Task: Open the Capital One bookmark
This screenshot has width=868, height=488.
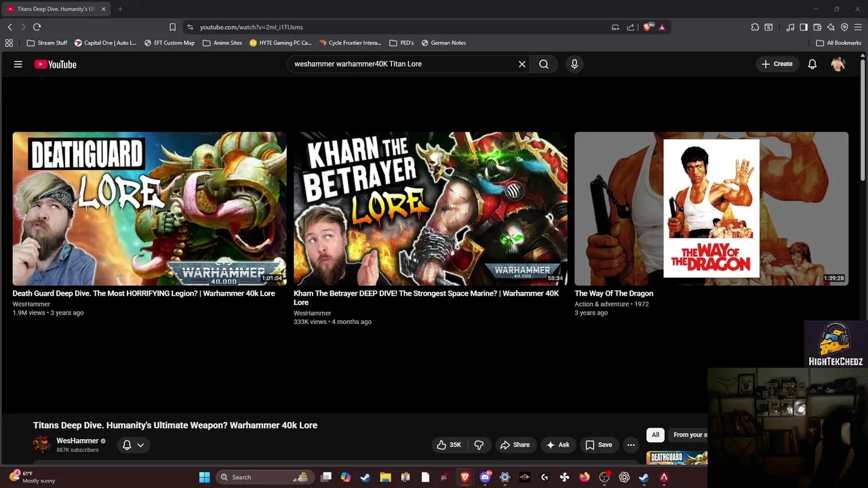Action: (105, 43)
